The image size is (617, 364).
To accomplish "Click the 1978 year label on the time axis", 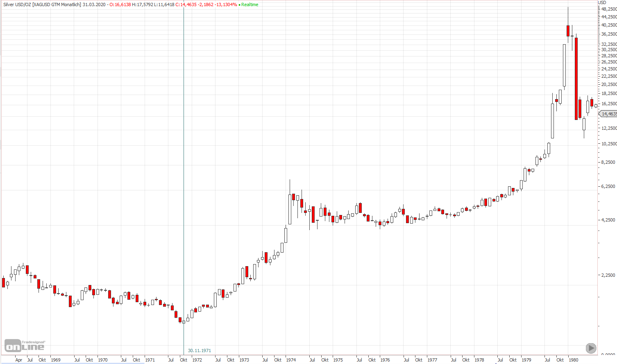I will 479,360.
